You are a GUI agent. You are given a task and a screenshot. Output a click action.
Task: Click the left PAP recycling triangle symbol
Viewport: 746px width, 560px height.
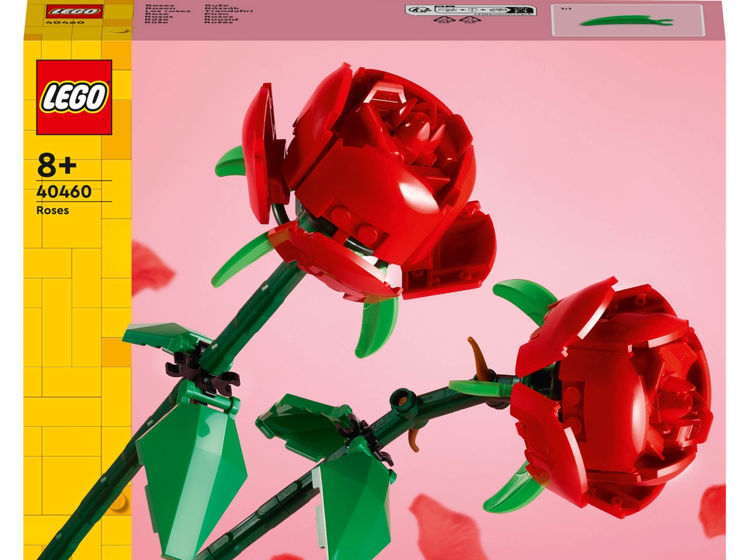[445, 20]
